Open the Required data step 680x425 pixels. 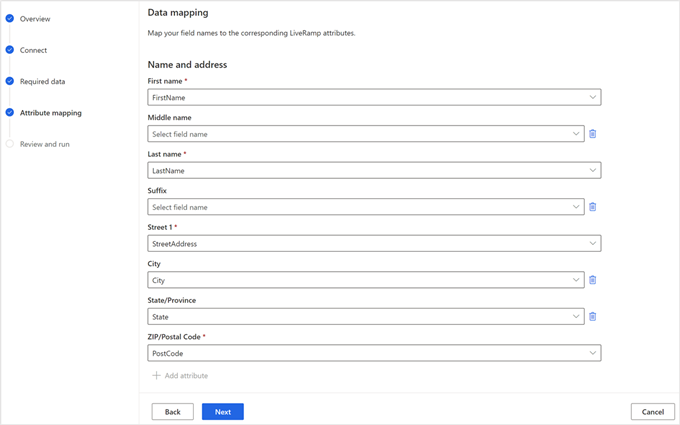click(42, 81)
